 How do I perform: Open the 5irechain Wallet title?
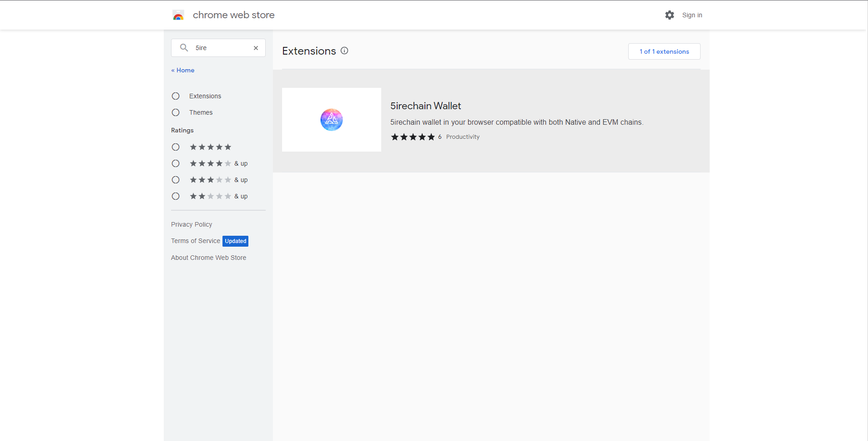click(425, 106)
